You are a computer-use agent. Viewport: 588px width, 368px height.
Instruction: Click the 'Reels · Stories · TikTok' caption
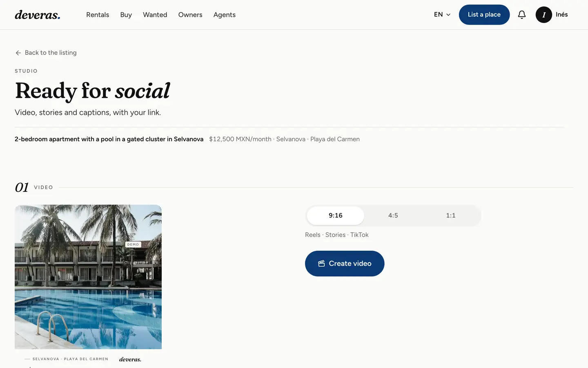pos(336,235)
